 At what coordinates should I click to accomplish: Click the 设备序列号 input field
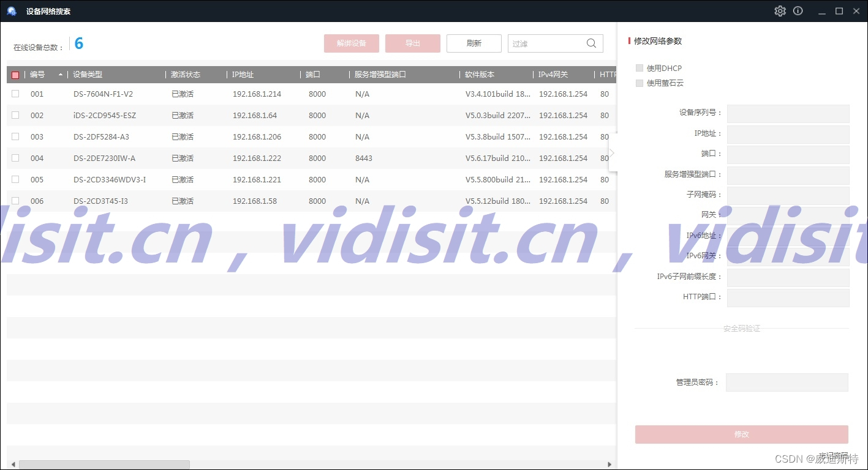coord(788,113)
